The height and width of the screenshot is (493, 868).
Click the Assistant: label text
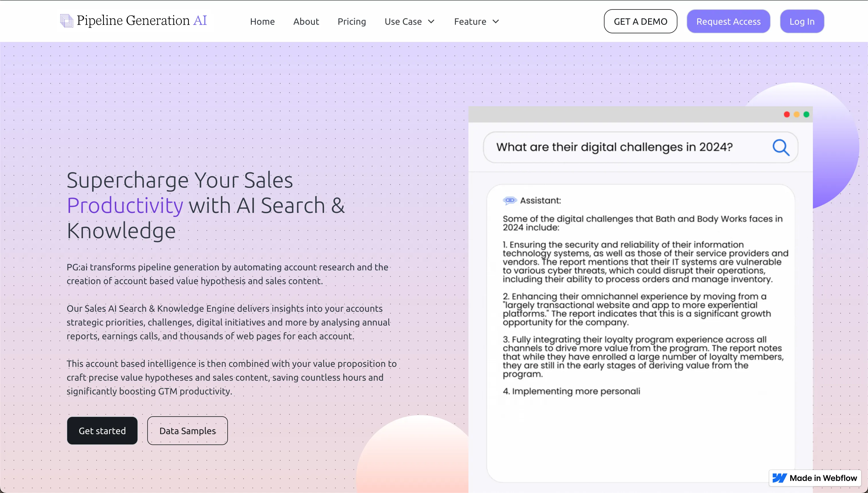click(x=540, y=201)
